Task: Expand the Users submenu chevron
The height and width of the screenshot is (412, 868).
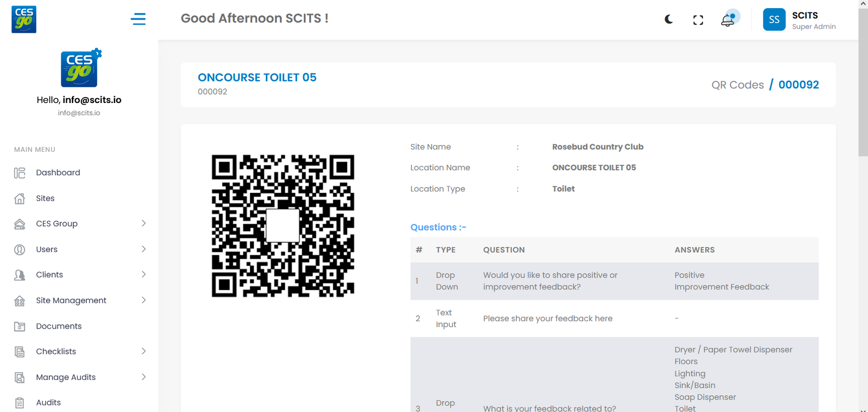Action: point(144,249)
